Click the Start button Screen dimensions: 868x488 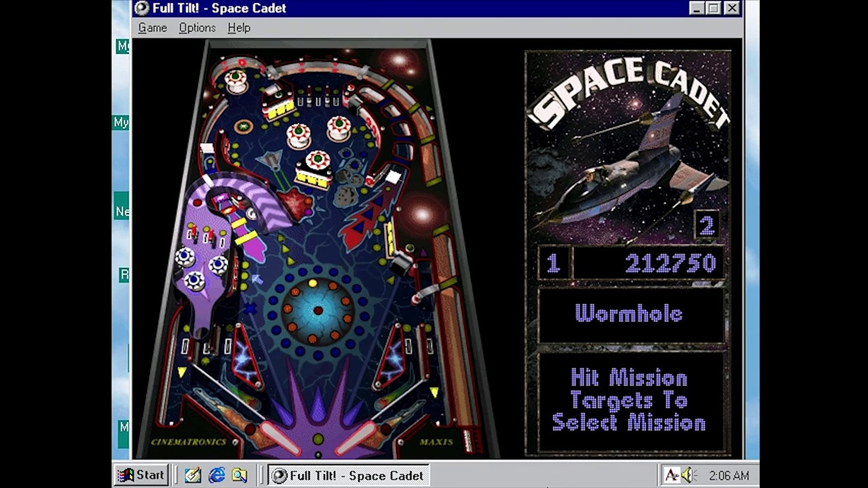[x=141, y=475]
